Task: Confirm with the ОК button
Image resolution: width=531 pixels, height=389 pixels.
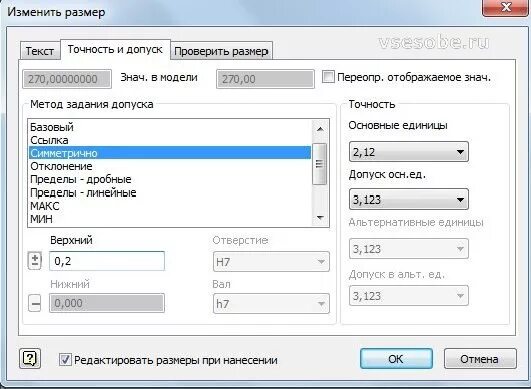Action: [396, 359]
